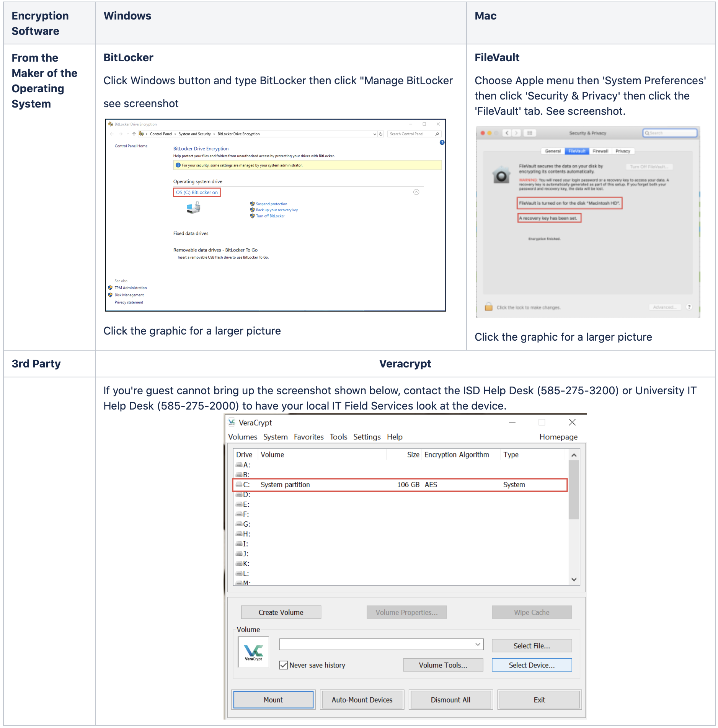Image resolution: width=718 pixels, height=728 pixels.
Task: Click the Create Volume button
Action: point(281,612)
